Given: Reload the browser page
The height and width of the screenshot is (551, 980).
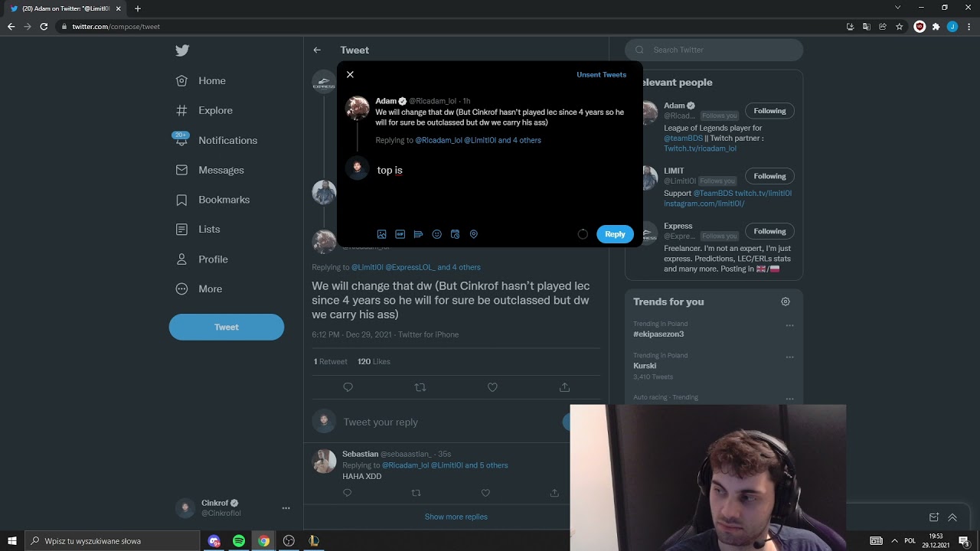Looking at the screenshot, I should point(44,26).
